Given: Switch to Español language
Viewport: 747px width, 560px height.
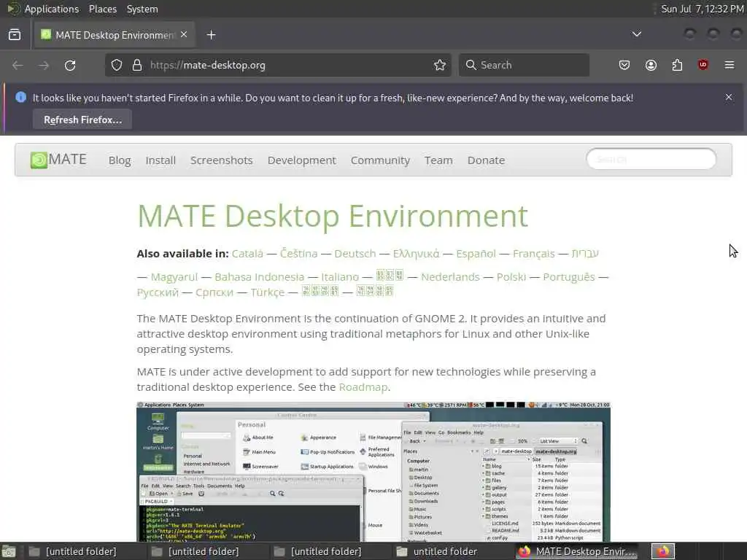Looking at the screenshot, I should click(x=476, y=253).
